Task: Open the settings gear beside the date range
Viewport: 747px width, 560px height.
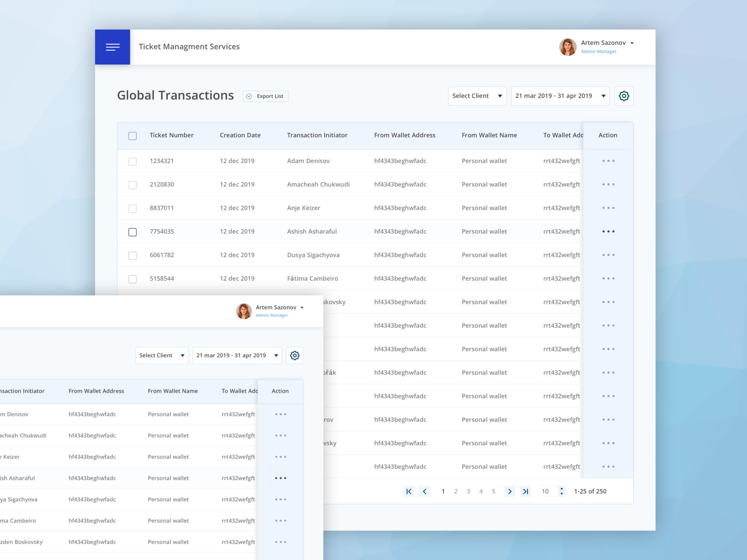Action: (x=624, y=96)
